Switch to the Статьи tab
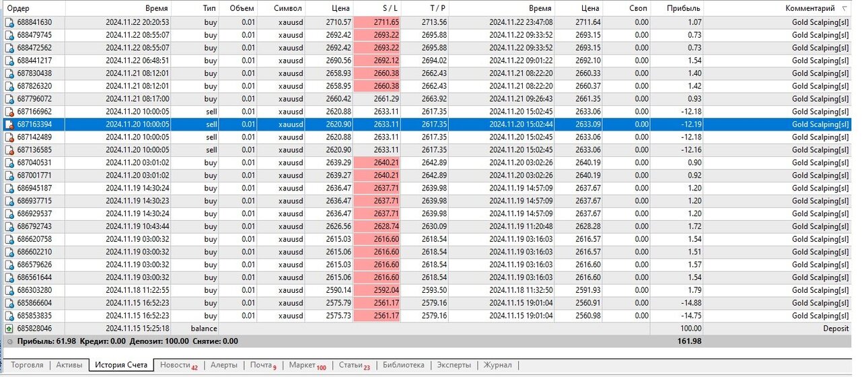Image resolution: width=868 pixels, height=377 pixels. (354, 365)
